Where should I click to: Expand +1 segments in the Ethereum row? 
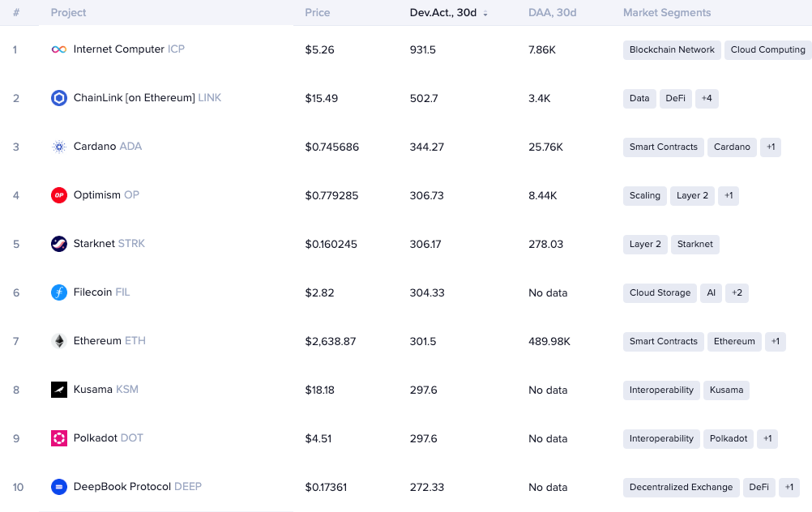[776, 342]
